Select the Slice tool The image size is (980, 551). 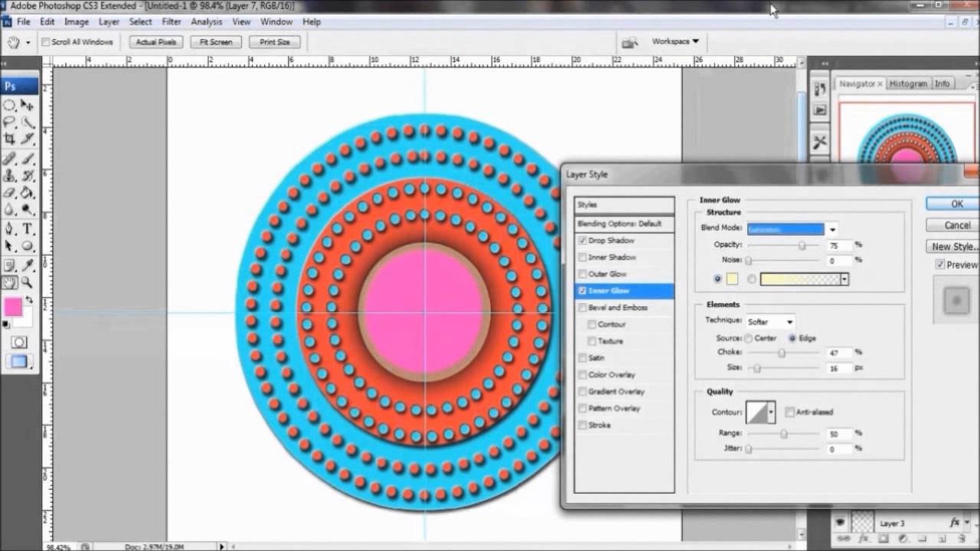click(28, 139)
